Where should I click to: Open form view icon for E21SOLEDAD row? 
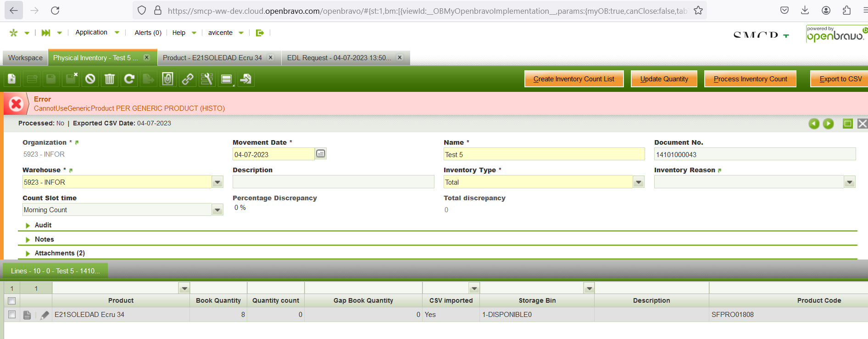pos(27,315)
